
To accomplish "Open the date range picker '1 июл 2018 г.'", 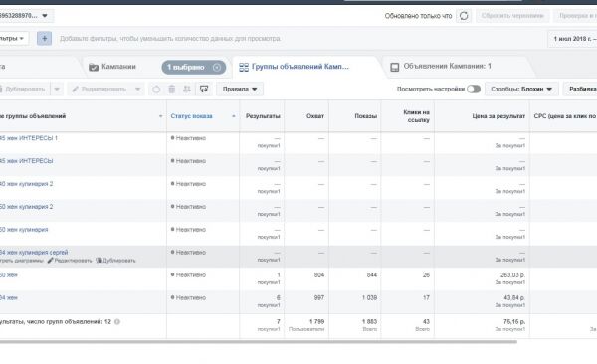I will pyautogui.click(x=573, y=39).
